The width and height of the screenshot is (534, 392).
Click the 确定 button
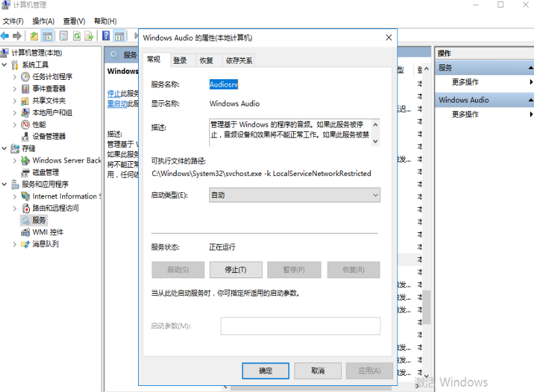[x=265, y=370]
